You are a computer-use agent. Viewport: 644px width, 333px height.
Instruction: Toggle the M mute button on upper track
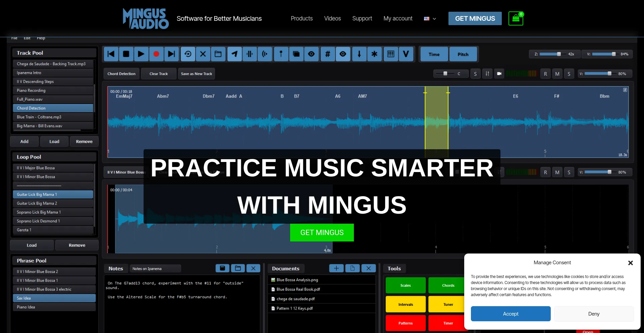557,74
